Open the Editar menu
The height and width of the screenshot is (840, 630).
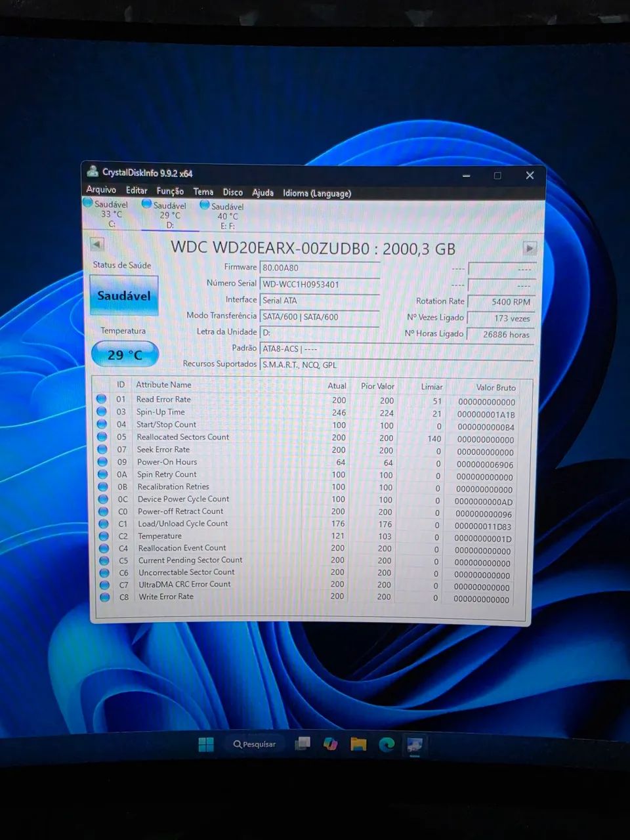pos(136,190)
